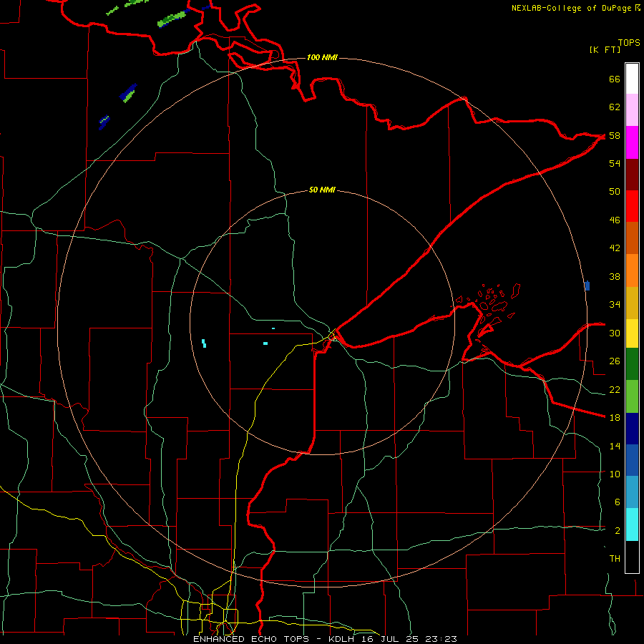Click the legend value 10
This screenshot has width=644, height=644.
615,474
